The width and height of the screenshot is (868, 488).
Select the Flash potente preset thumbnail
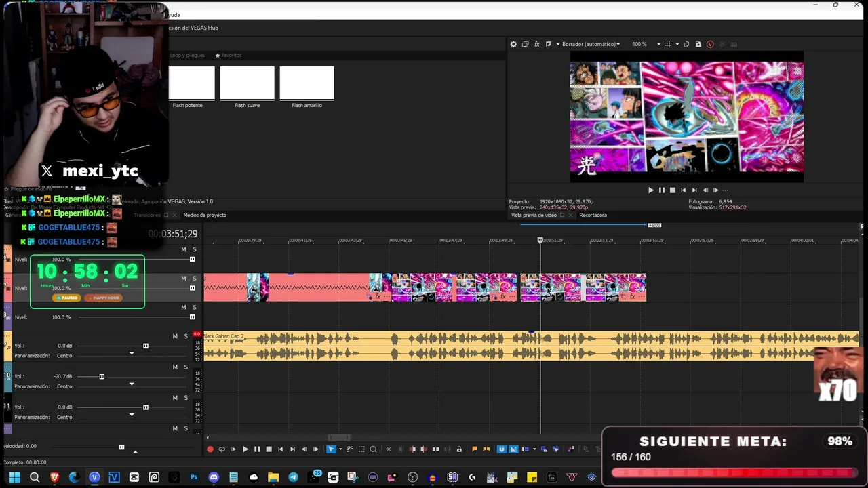[x=192, y=83]
